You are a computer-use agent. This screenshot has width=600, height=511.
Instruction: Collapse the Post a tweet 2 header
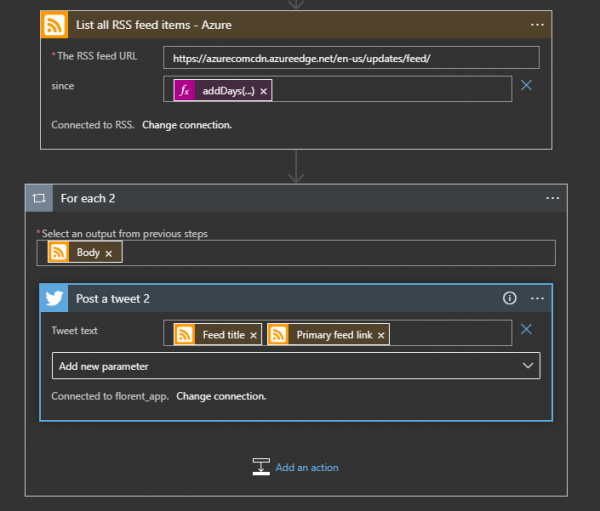click(x=296, y=298)
